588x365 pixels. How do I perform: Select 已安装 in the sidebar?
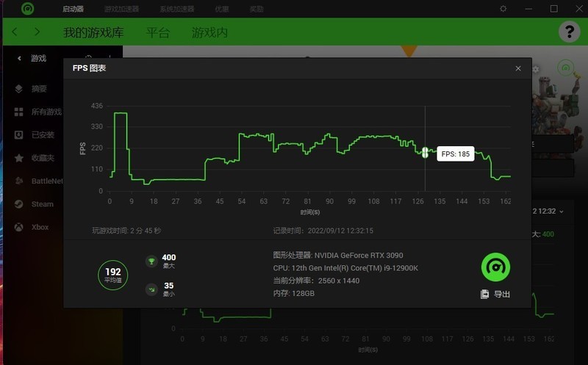[43, 135]
